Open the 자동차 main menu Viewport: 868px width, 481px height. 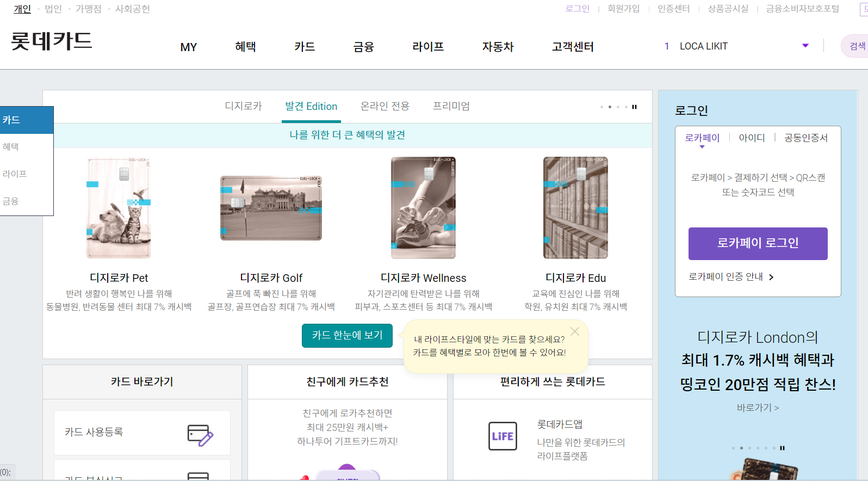pos(498,47)
